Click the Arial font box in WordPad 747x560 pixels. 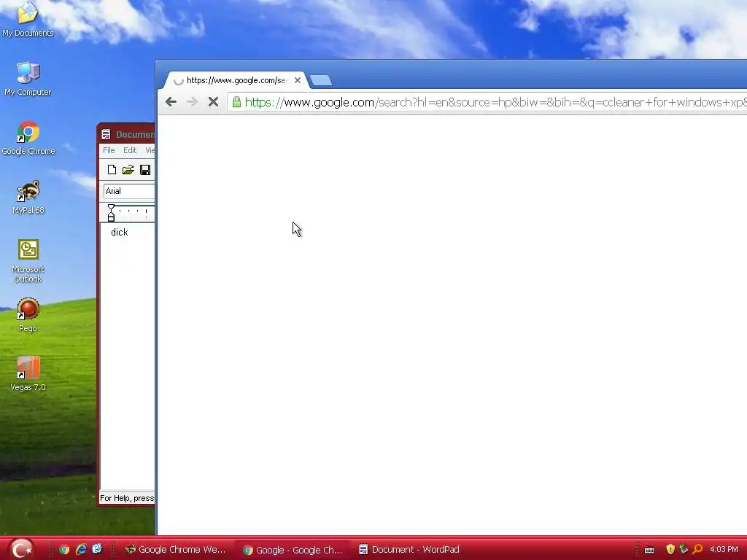point(129,191)
